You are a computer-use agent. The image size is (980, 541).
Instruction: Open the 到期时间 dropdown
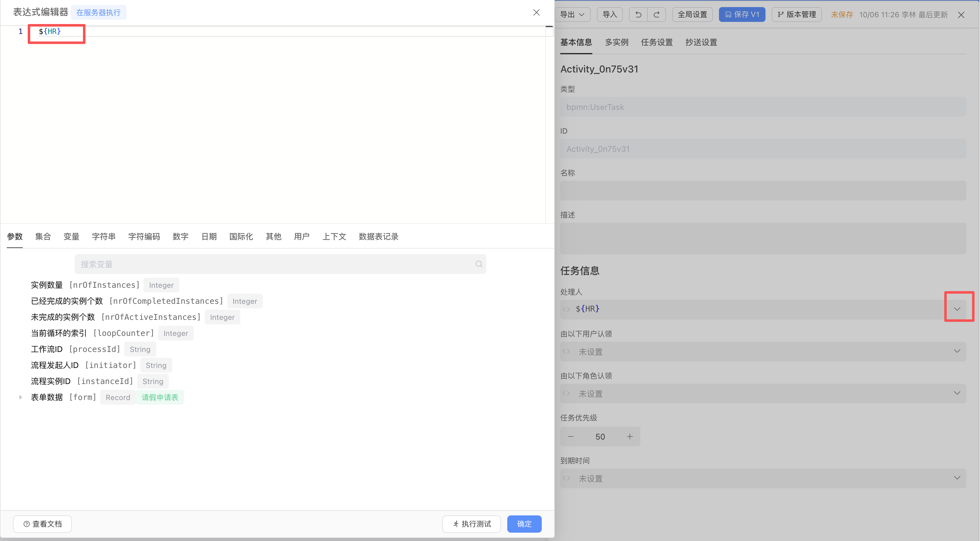[x=957, y=478]
